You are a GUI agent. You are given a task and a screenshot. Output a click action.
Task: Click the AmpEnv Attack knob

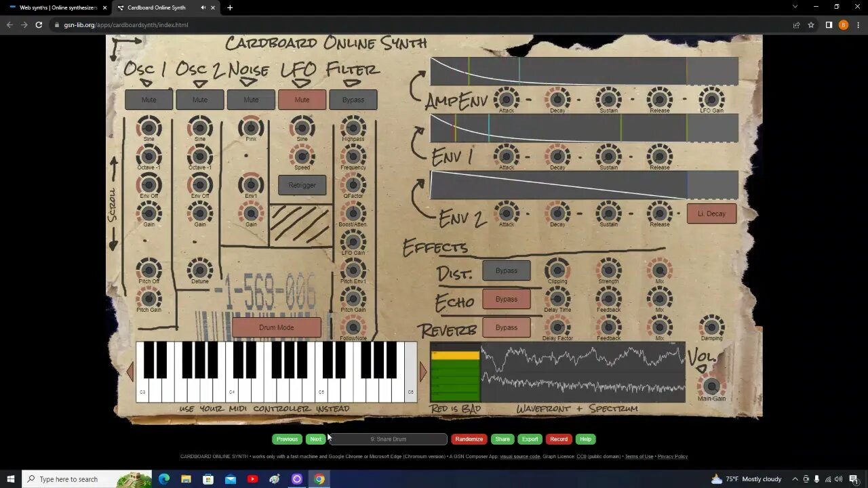507,99
